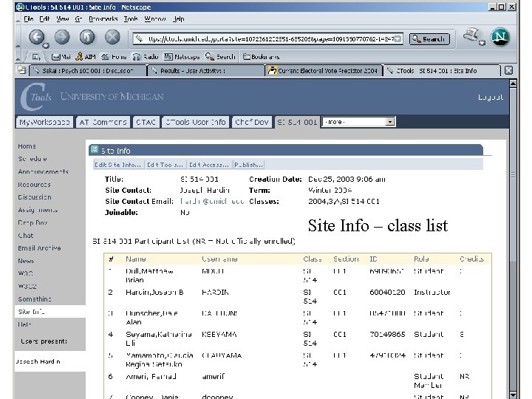Screen dimensions: 532x399
Task: Open the File menu
Action: coord(29,18)
